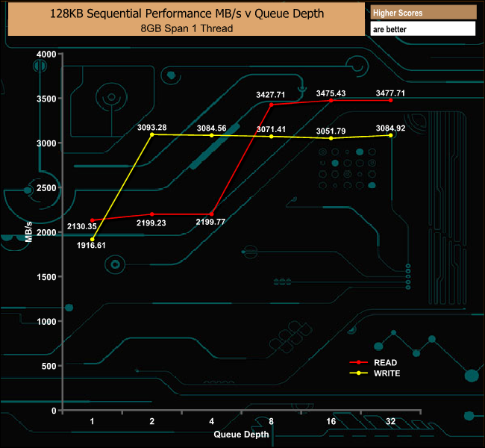Click the yellow WRITE point at queue depth 2
This screenshot has height=448, width=485.
coord(152,134)
